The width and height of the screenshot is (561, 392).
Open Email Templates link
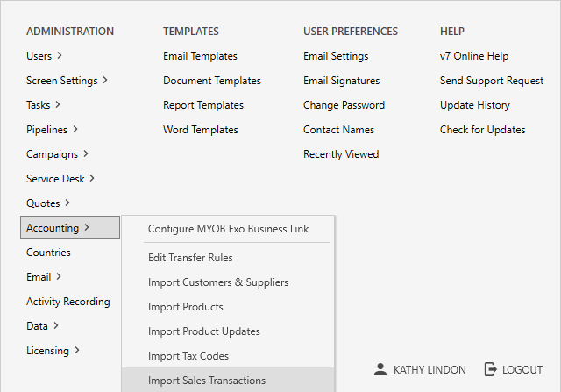(200, 56)
